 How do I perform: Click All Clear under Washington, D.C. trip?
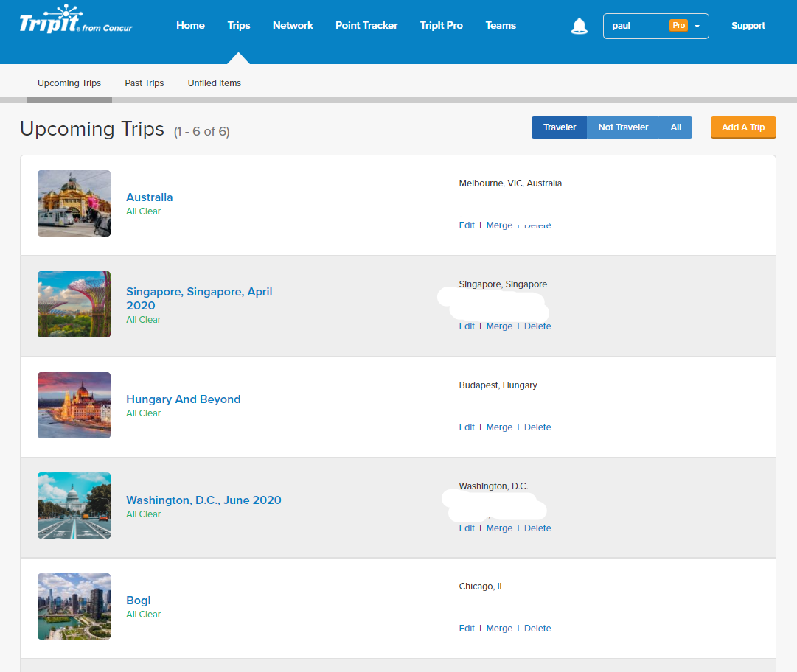point(143,514)
